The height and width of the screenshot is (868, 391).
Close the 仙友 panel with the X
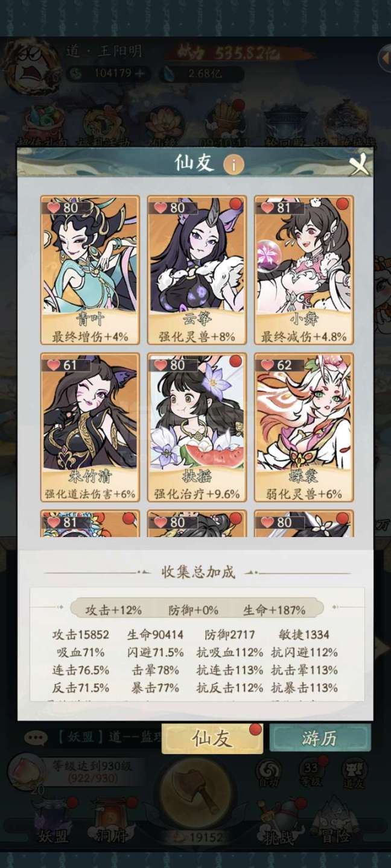click(359, 164)
